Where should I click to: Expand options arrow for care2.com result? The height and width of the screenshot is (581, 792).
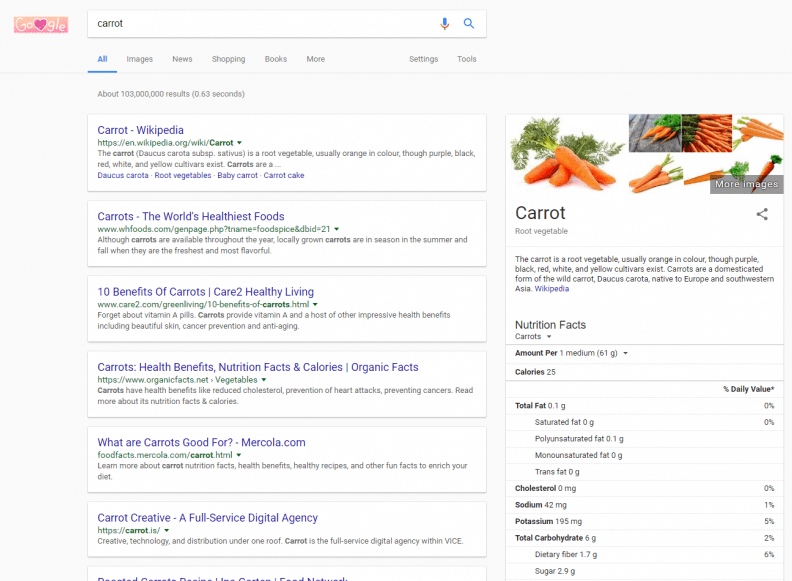315,305
